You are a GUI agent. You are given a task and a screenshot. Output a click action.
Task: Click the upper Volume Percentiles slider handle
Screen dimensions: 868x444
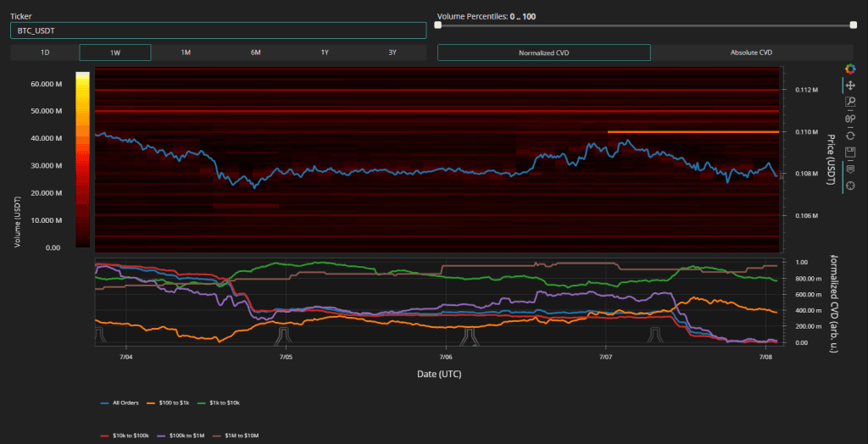pos(853,25)
